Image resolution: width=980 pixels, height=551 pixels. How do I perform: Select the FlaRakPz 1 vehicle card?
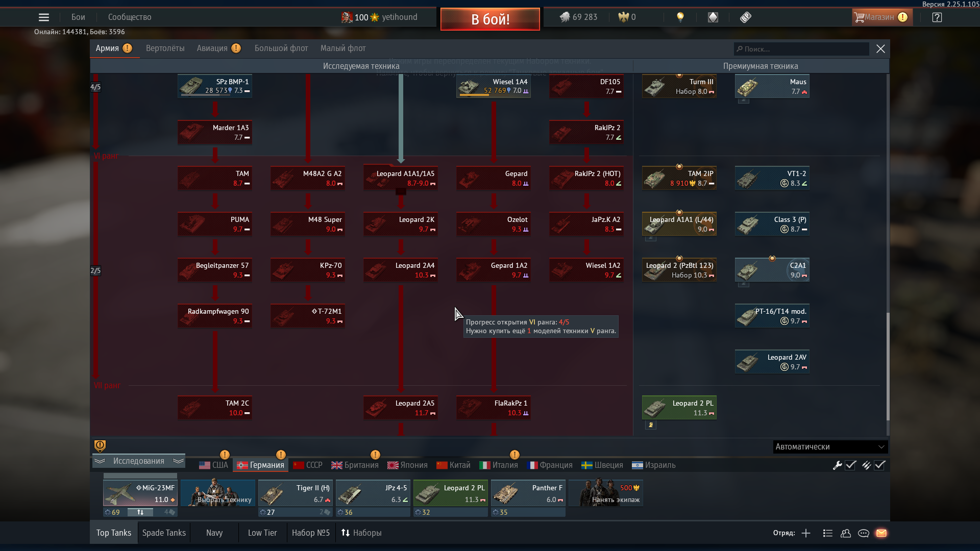pos(494,408)
